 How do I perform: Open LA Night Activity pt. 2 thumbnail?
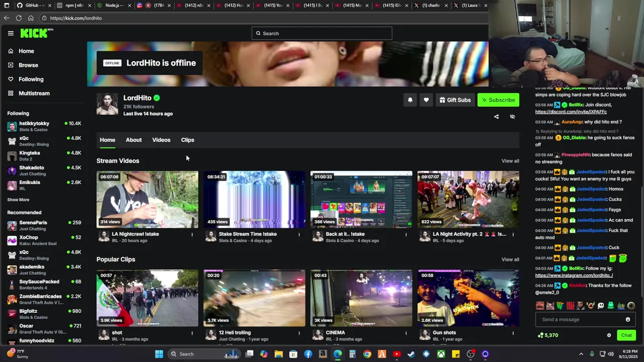468,200
